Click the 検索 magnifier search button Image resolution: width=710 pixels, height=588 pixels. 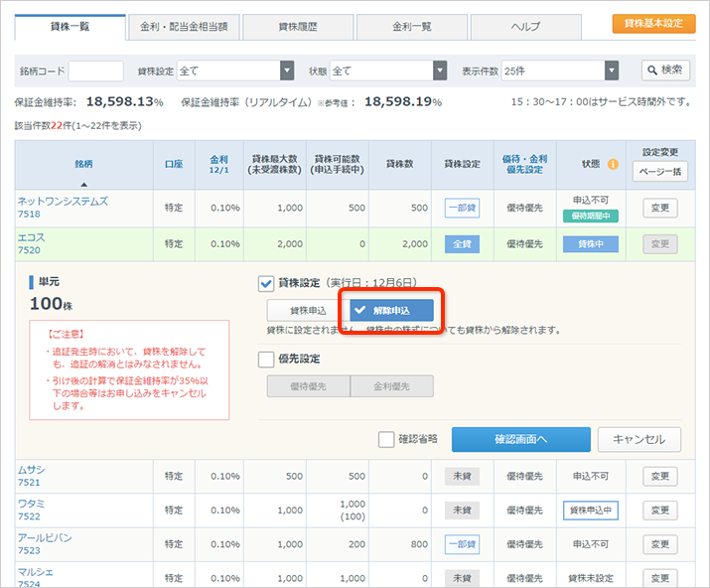pyautogui.click(x=665, y=71)
